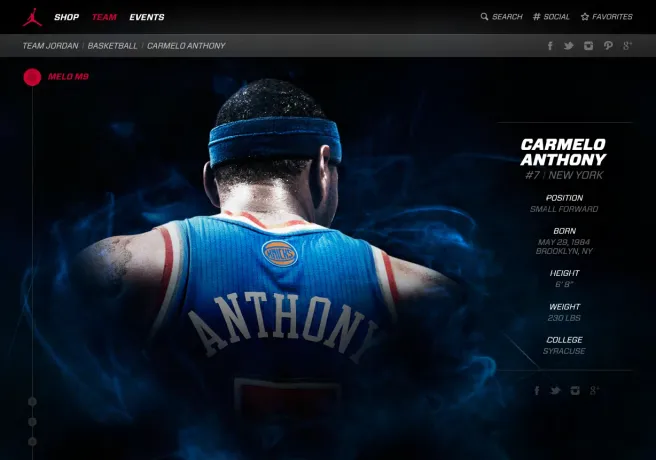Go to Team Jordan breadcrumb

click(x=51, y=46)
